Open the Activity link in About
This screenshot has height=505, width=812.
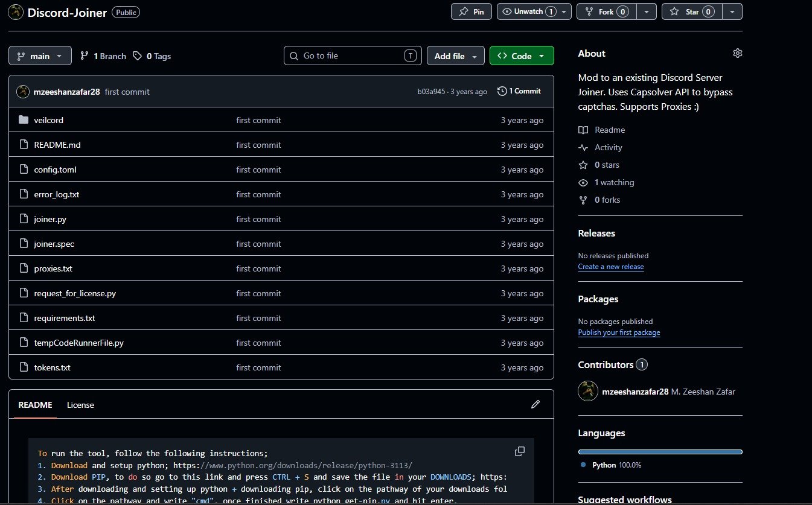(x=600, y=147)
